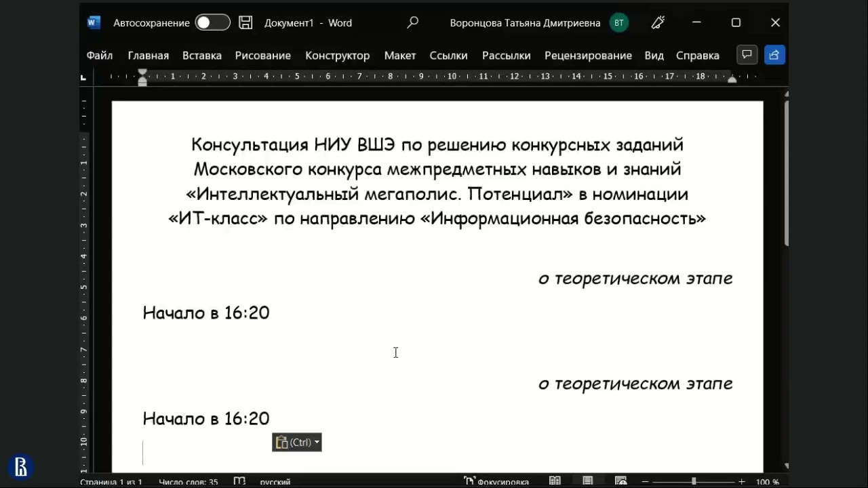Click the line starting with Московского конкурса
868x488 pixels.
(437, 169)
